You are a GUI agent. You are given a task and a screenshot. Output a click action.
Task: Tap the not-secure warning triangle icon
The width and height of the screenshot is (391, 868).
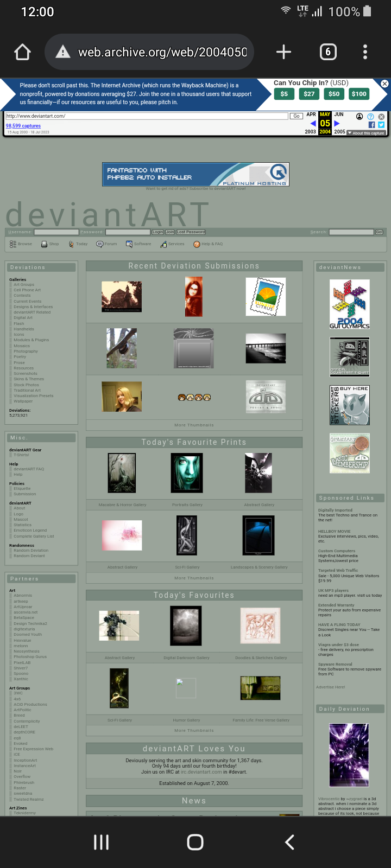click(x=63, y=52)
